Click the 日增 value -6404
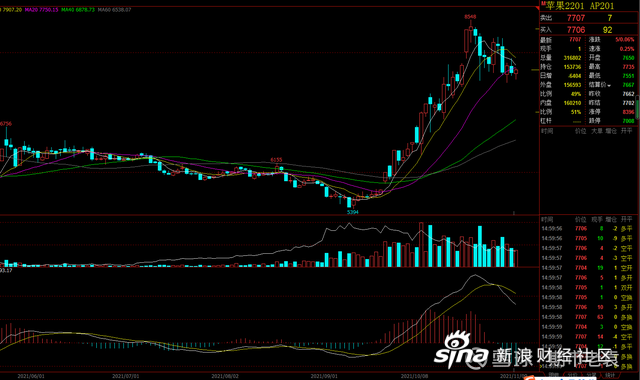This screenshot has height=380, width=640. (575, 76)
